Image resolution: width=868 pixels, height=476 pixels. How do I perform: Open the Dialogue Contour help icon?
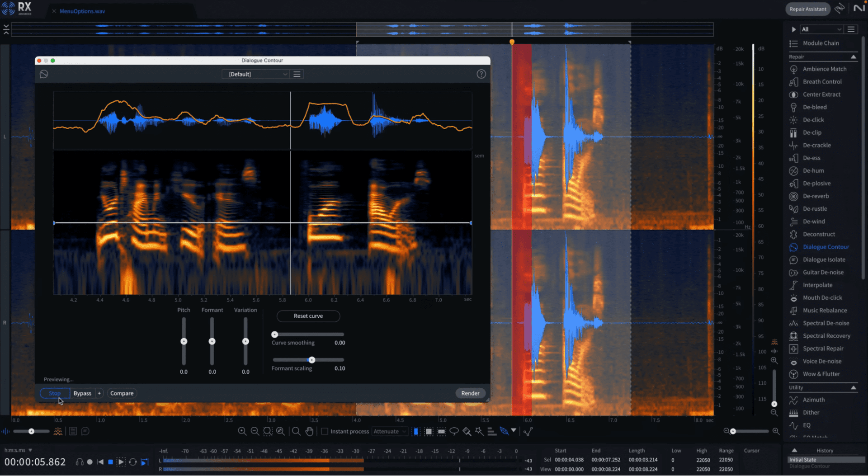481,74
